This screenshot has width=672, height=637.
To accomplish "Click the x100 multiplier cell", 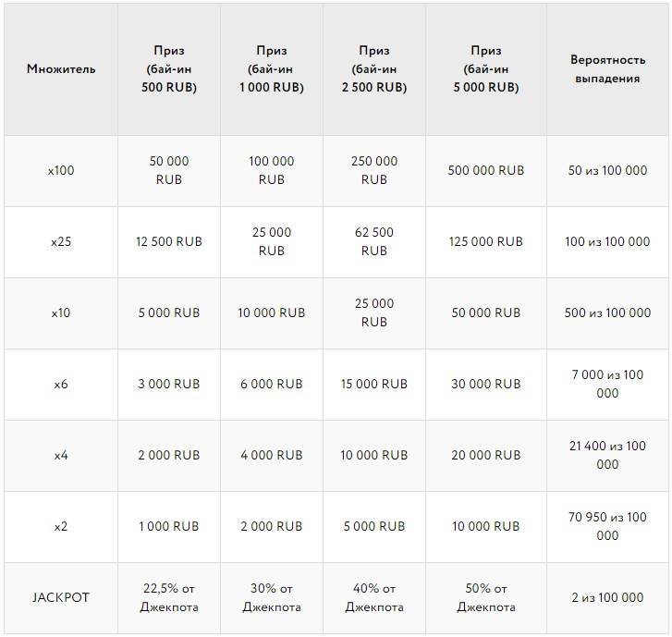I will click(x=61, y=171).
